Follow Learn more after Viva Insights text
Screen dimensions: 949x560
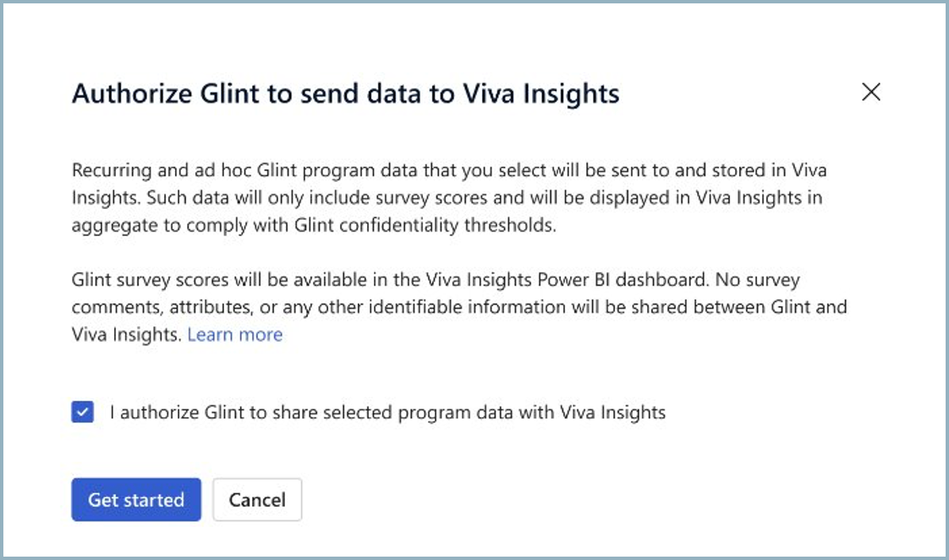coord(235,334)
